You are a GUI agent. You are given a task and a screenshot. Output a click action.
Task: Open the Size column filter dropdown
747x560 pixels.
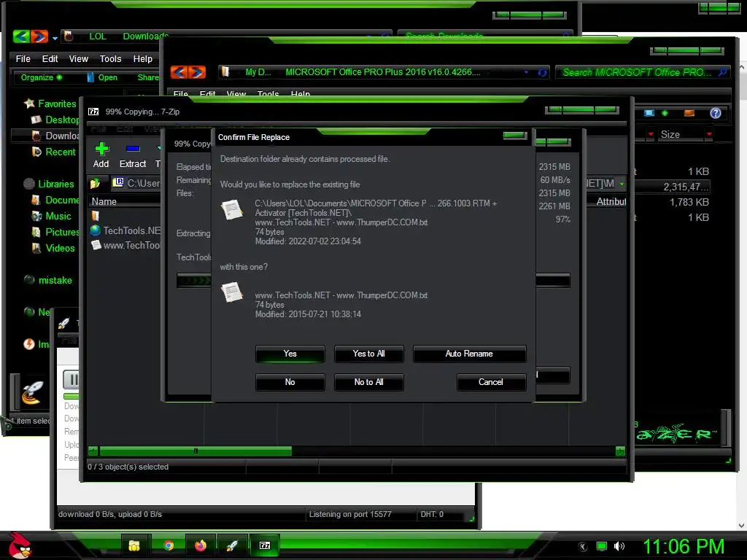(x=709, y=135)
